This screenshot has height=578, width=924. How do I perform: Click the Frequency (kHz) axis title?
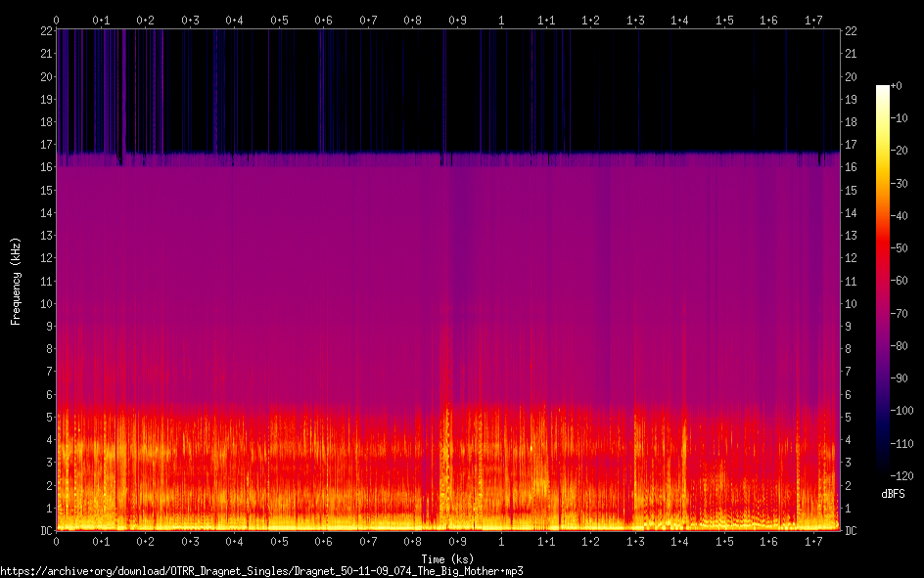coord(16,280)
